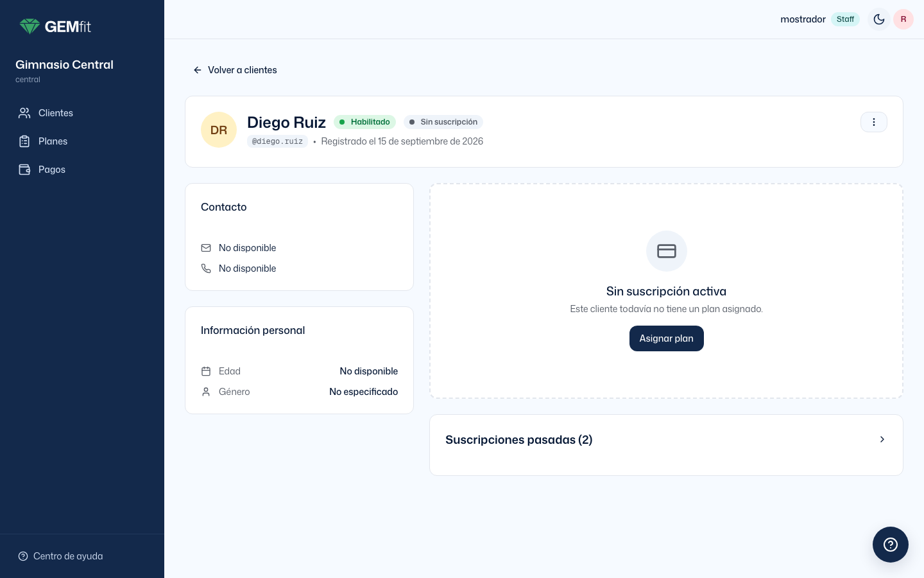The image size is (924, 578).
Task: Open the three-dot client options menu
Action: 874,122
